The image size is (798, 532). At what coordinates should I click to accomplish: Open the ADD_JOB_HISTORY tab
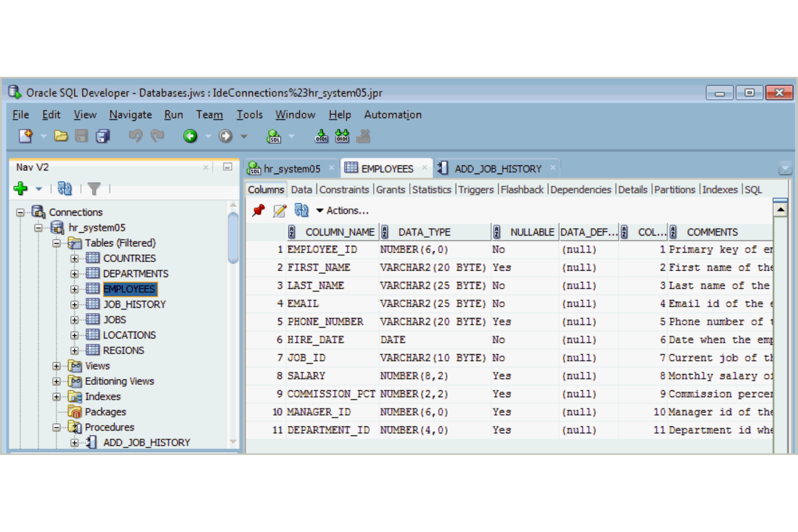[x=497, y=168]
